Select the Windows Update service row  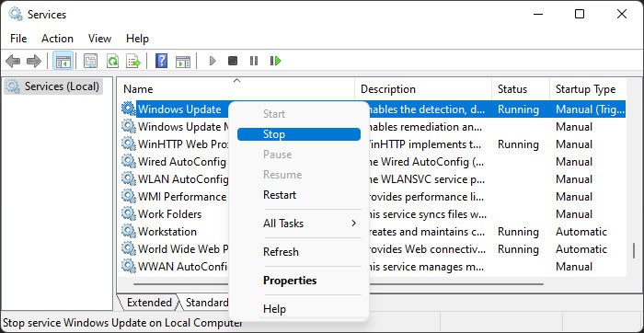tap(374, 109)
